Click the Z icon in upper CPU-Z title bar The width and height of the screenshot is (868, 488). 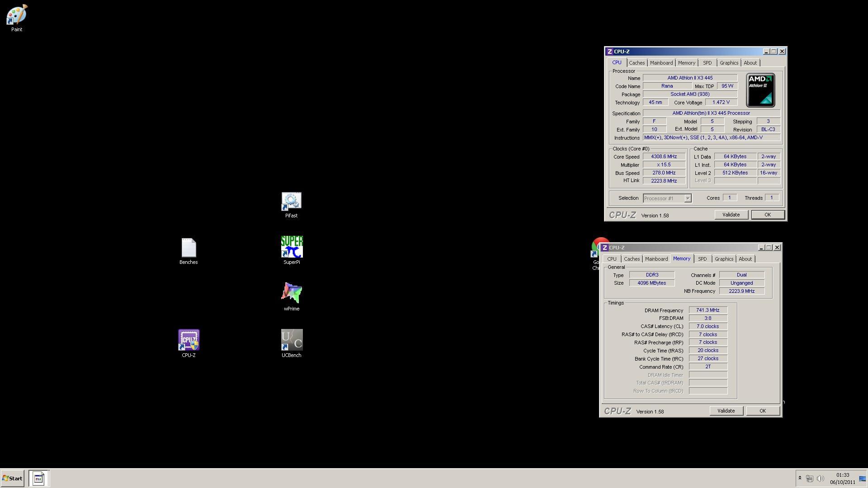[x=609, y=52]
